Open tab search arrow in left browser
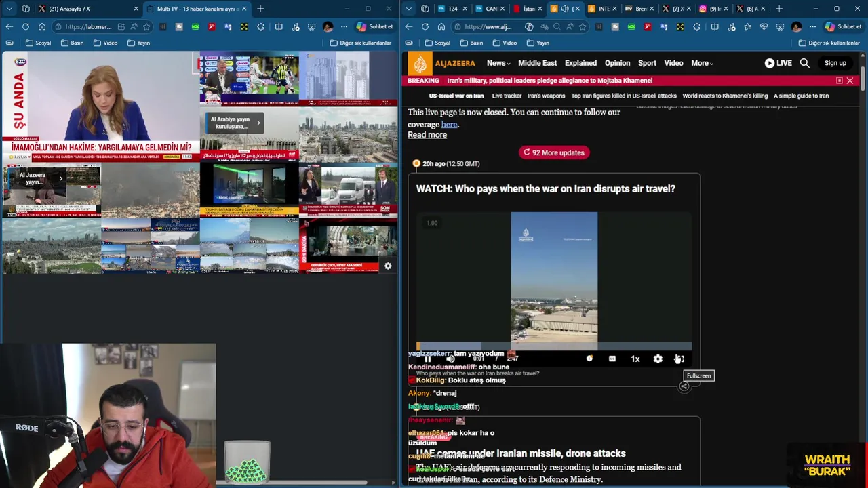The height and width of the screenshot is (488, 868). tap(9, 9)
